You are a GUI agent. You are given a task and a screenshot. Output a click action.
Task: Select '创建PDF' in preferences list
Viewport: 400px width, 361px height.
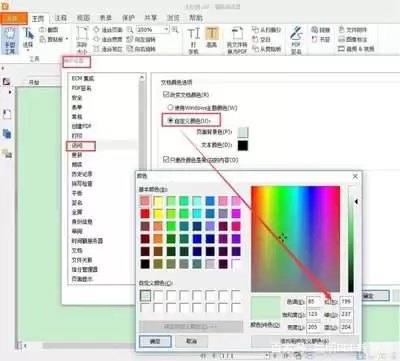pos(81,126)
